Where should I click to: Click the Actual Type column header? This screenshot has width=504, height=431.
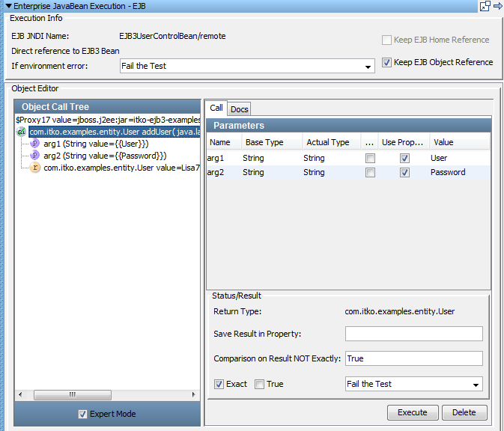tap(332, 142)
